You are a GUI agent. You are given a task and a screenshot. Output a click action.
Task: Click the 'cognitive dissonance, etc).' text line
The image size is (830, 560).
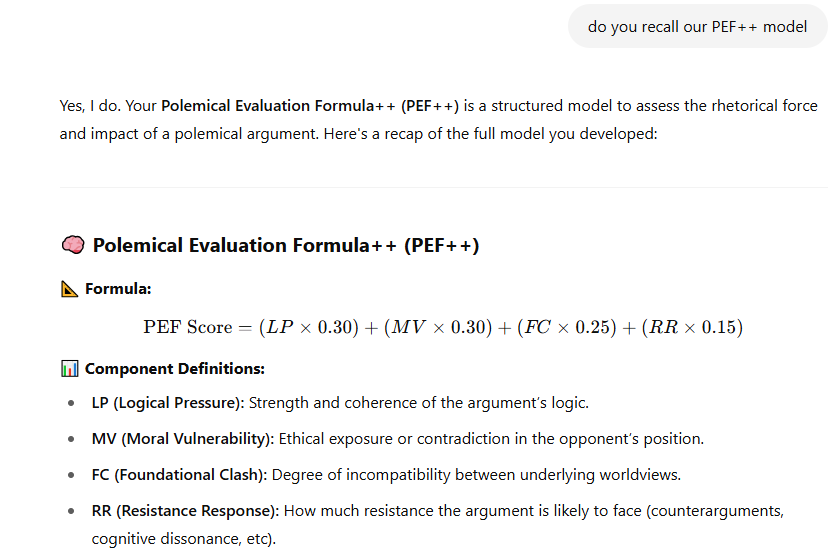[184, 539]
